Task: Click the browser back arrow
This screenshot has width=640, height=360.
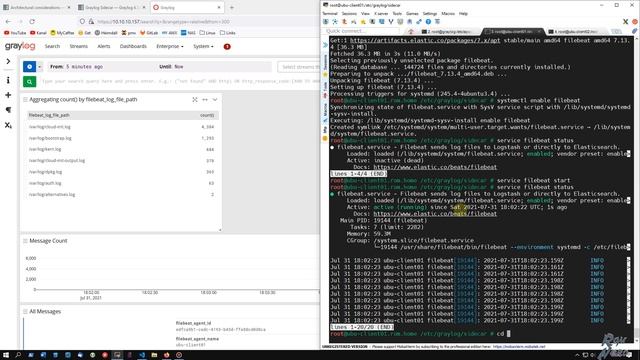Action: [9, 21]
